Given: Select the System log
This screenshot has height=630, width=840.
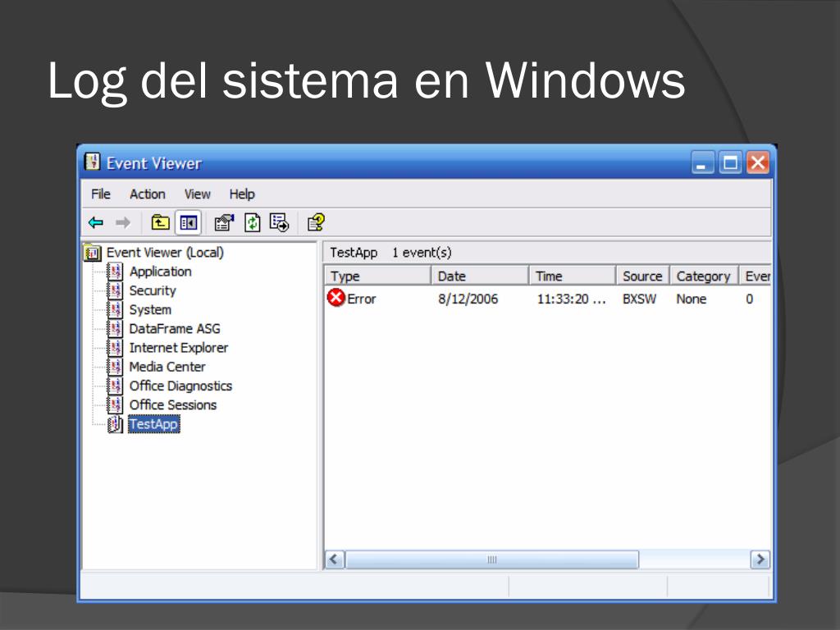Looking at the screenshot, I should pyautogui.click(x=151, y=309).
